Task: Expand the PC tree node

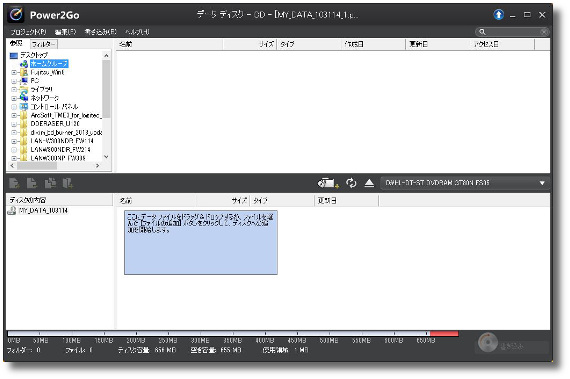Action: [14, 81]
